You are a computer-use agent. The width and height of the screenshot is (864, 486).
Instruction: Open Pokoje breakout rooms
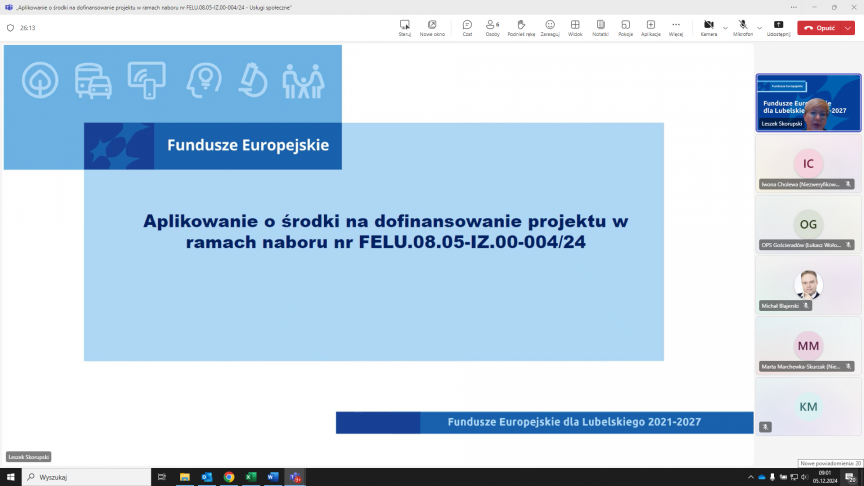click(625, 28)
